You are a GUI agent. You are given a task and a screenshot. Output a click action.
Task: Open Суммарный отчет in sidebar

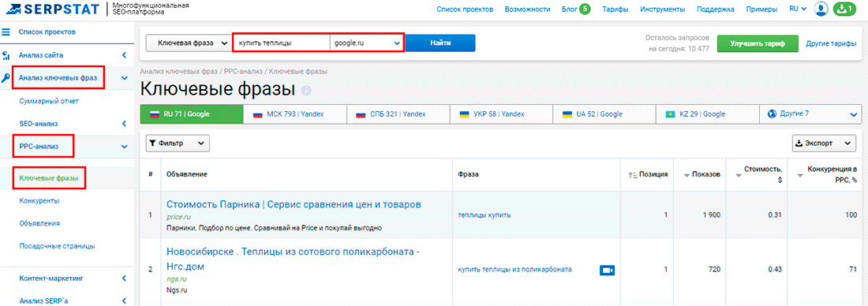(49, 101)
